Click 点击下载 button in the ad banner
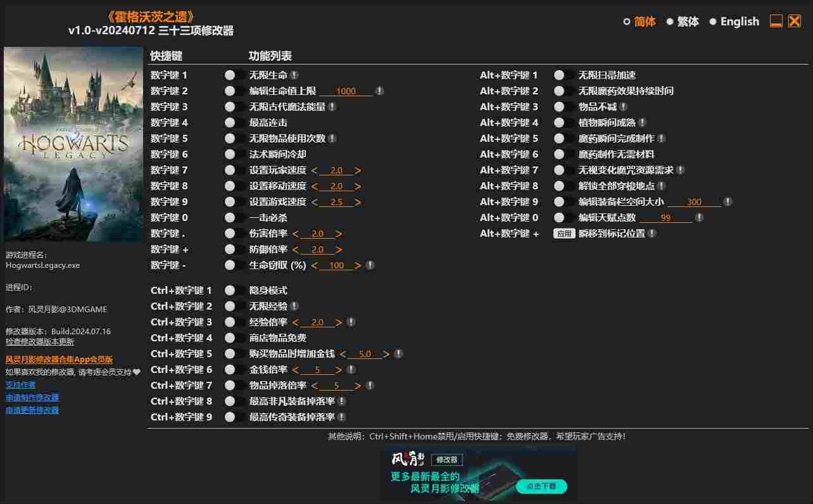The width and height of the screenshot is (813, 504). [541, 486]
